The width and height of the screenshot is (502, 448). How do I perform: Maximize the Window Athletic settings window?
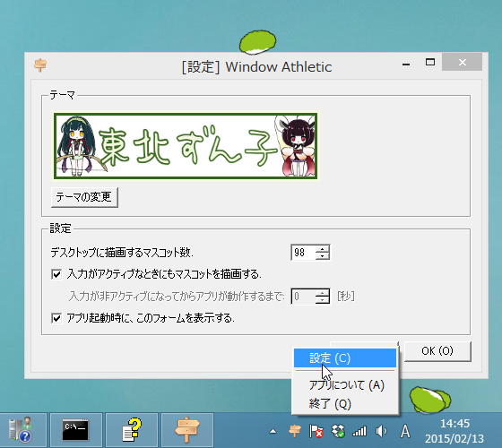[x=430, y=62]
